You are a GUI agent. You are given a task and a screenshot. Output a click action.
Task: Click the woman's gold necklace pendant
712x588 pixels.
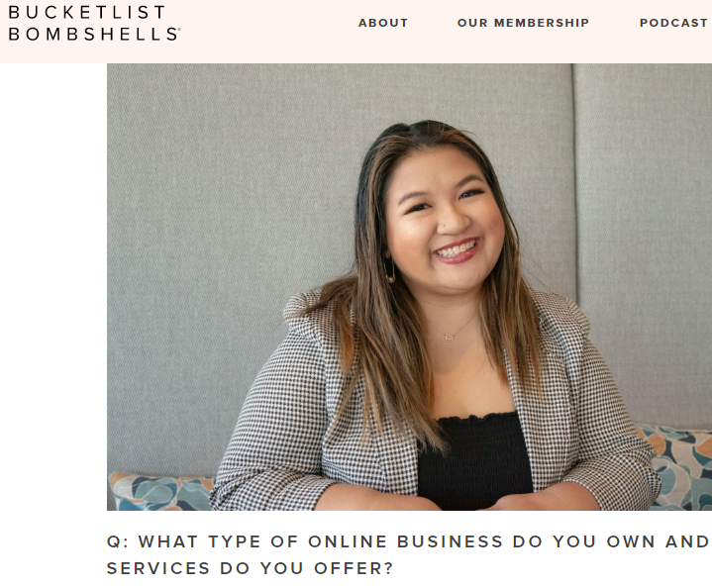point(449,338)
